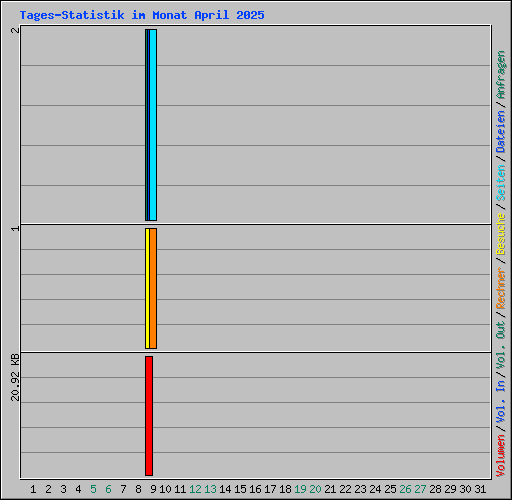Click day label '26' on x-axis
The height and width of the screenshot is (500, 512).
coord(405,489)
